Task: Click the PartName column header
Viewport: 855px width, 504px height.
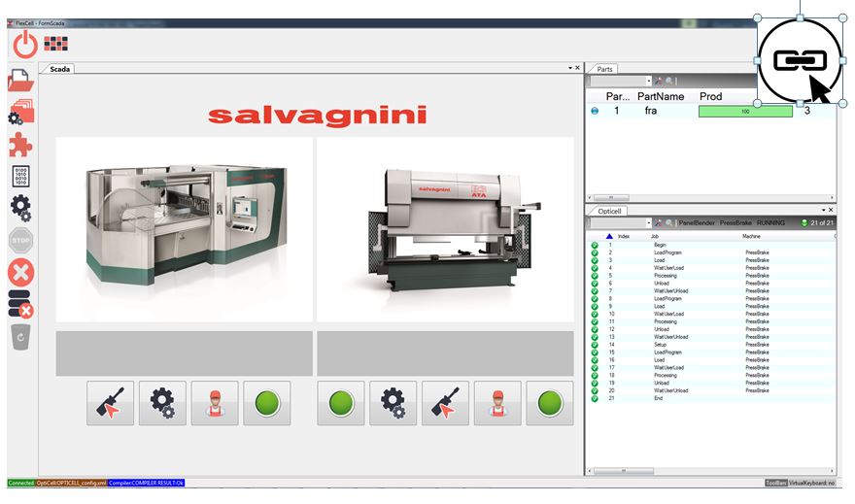Action: tap(661, 96)
